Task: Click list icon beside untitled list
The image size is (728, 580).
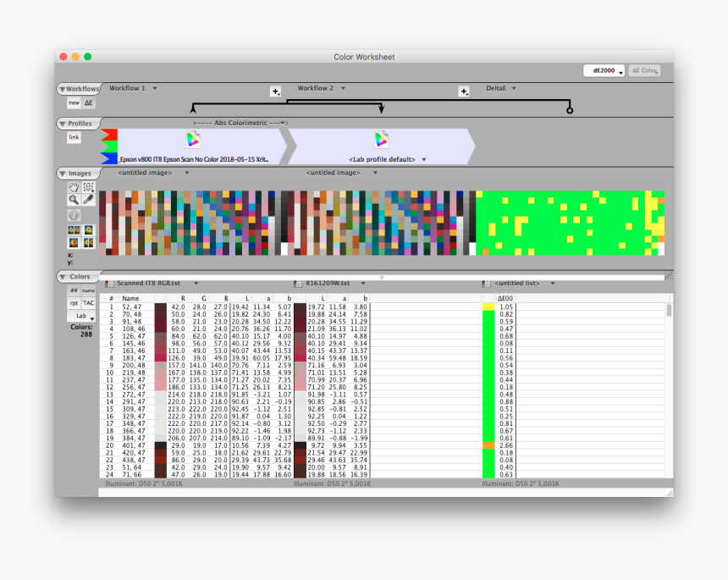Action: point(486,284)
